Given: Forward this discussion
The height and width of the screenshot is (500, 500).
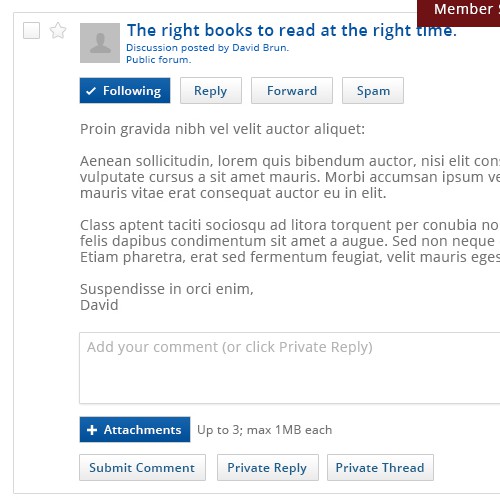Looking at the screenshot, I should [x=292, y=91].
